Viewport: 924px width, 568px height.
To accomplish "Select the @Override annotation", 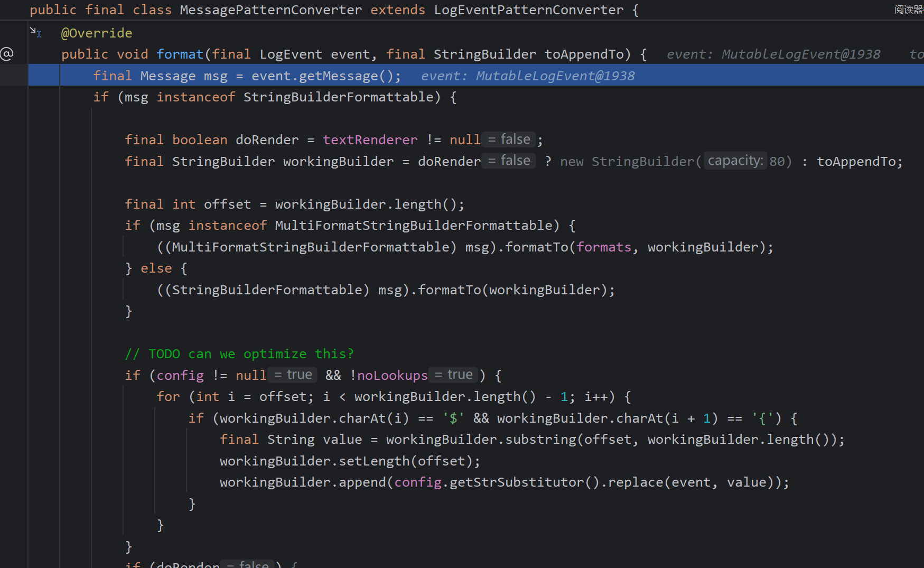I will (97, 33).
